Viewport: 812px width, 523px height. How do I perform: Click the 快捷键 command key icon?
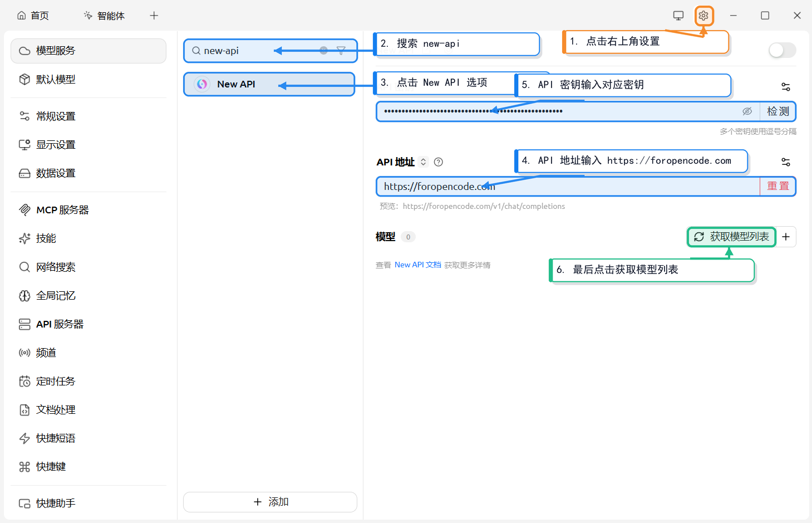(24, 467)
